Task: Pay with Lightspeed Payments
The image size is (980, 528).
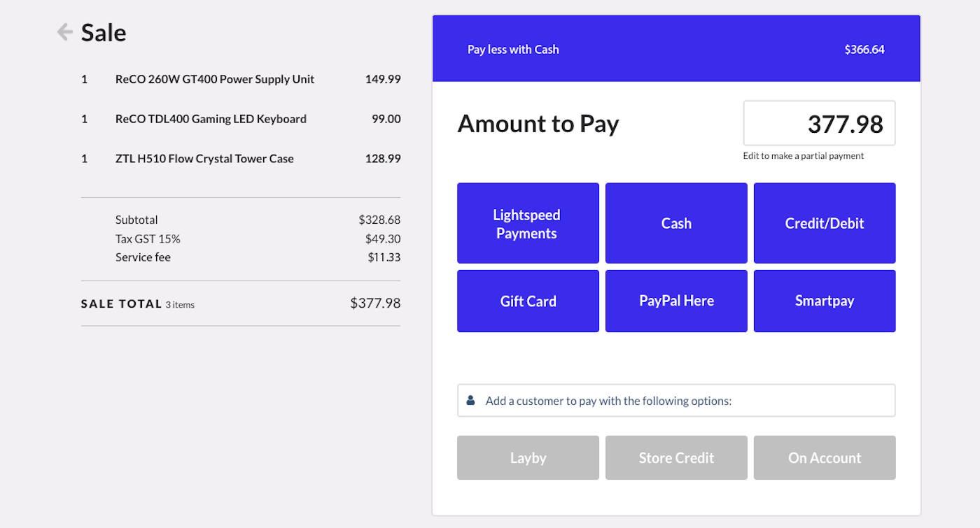Action: coord(528,224)
